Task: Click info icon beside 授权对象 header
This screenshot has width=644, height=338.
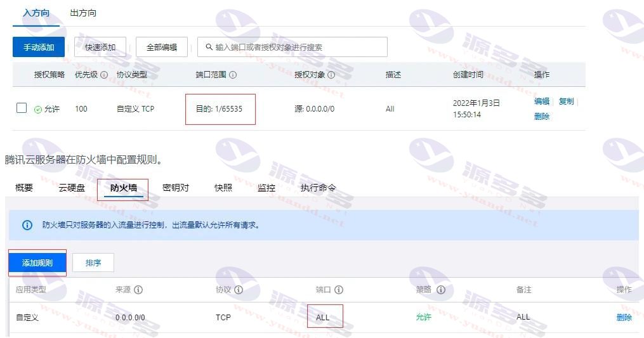Action: [331, 75]
